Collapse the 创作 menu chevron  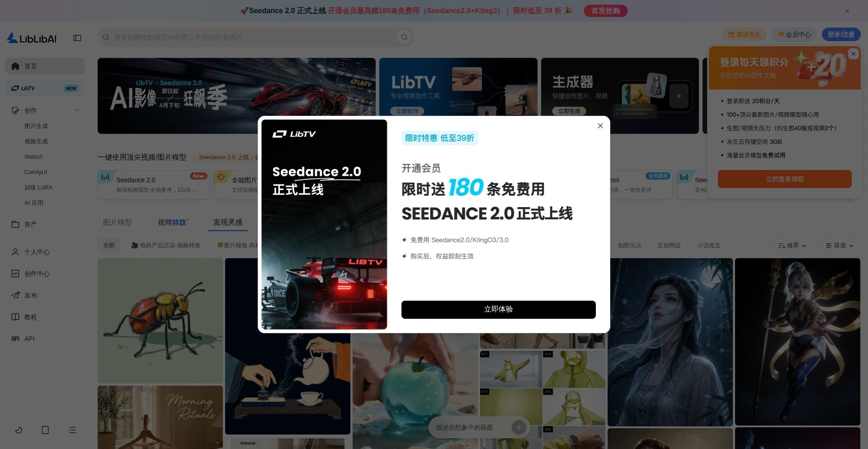[77, 110]
